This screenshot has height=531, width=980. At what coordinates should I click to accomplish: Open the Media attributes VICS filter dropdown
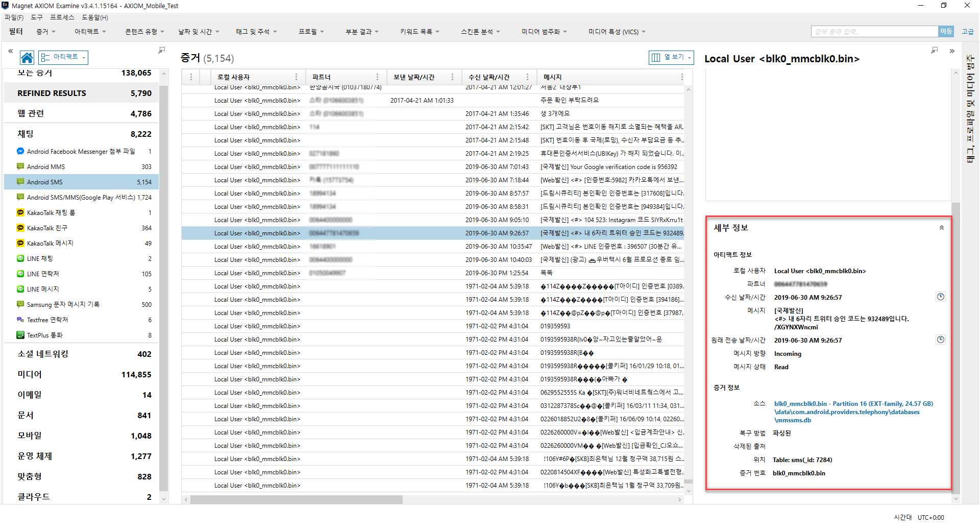point(617,32)
